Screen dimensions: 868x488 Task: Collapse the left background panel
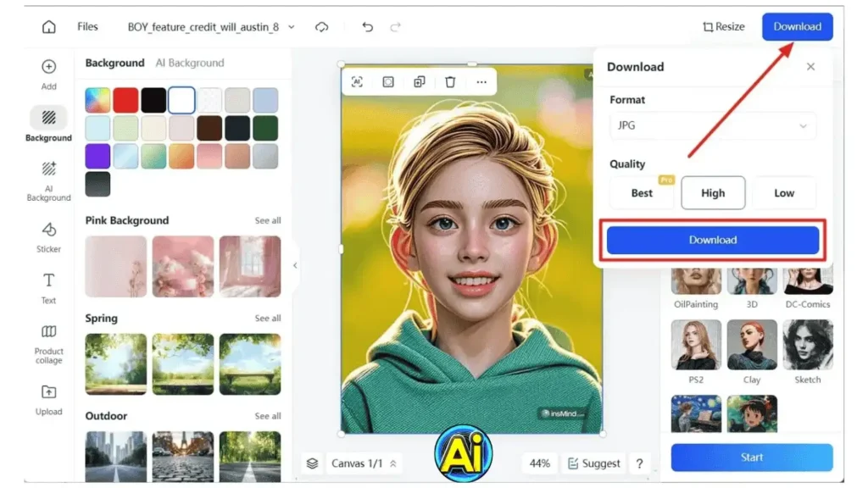(295, 265)
